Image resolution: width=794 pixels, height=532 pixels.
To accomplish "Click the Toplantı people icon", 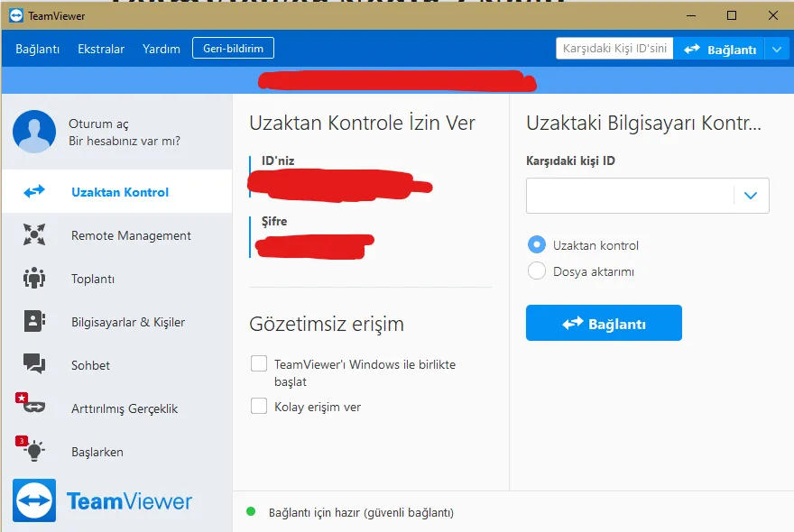I will 34,278.
